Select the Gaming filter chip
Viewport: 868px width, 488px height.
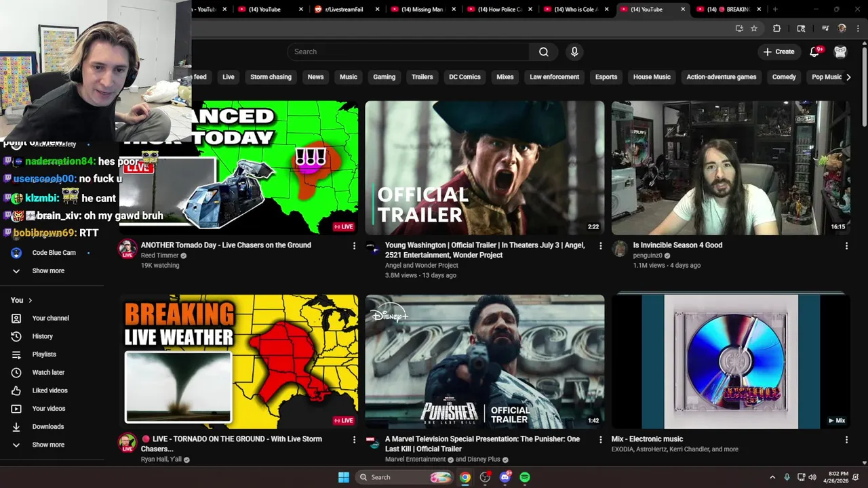(x=384, y=77)
